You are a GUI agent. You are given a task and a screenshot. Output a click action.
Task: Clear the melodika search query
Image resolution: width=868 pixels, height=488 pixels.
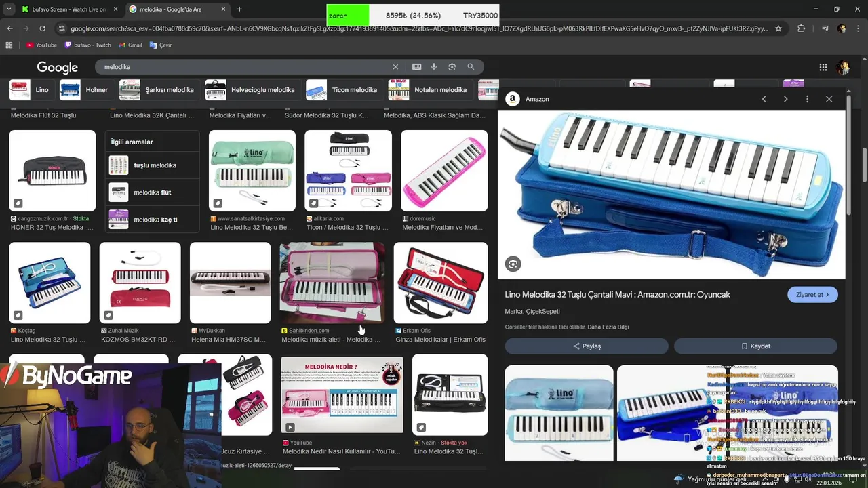coord(395,67)
